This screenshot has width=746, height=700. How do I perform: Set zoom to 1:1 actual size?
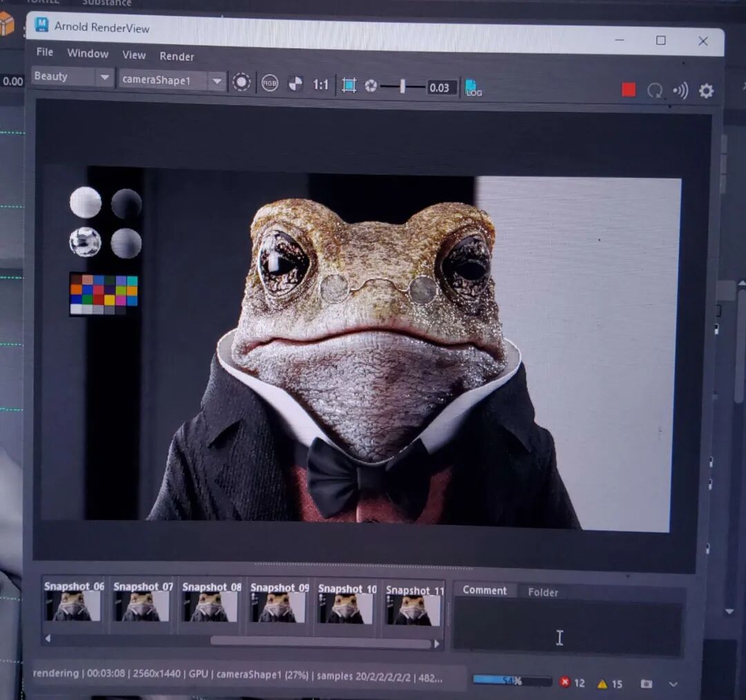tap(321, 85)
